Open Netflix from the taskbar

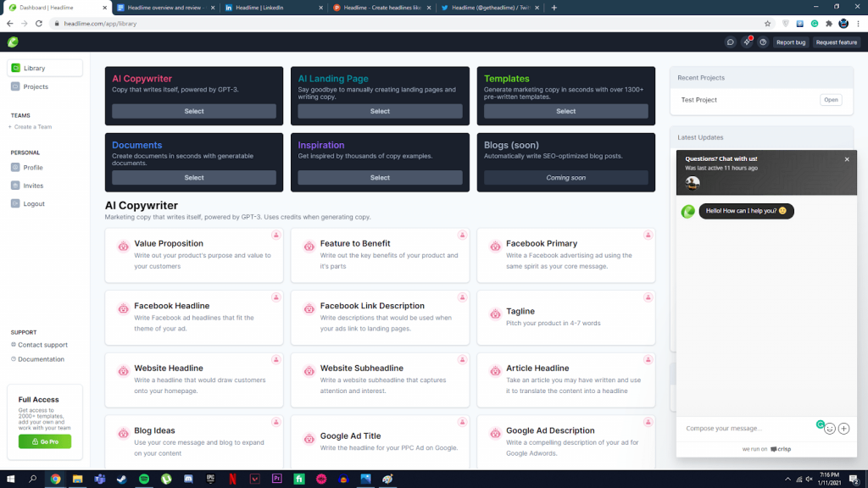pyautogui.click(x=232, y=480)
